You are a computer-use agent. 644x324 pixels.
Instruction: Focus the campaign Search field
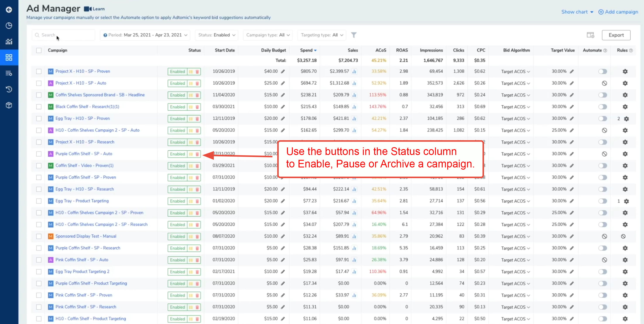pos(63,35)
